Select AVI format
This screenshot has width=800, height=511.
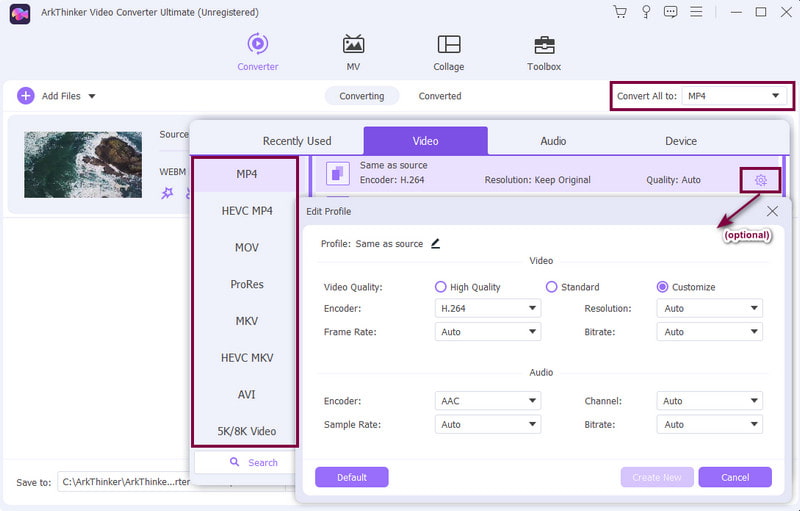tap(246, 394)
